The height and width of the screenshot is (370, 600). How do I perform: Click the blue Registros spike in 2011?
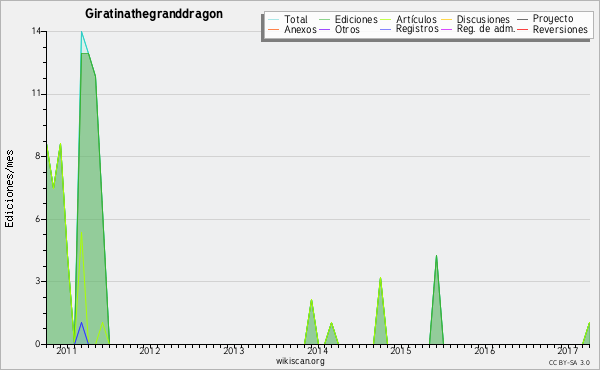(81, 323)
